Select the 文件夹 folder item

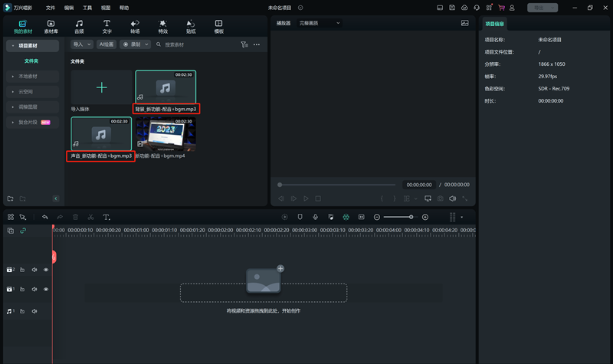(x=31, y=61)
